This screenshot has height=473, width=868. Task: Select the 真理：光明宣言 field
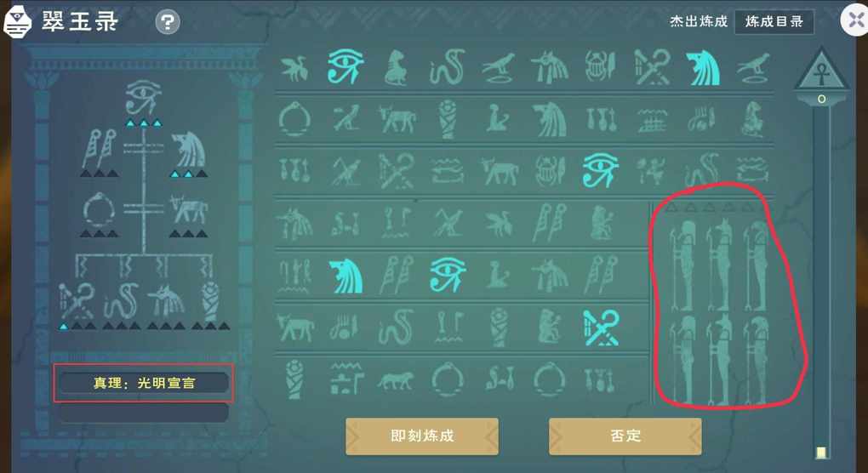click(143, 383)
